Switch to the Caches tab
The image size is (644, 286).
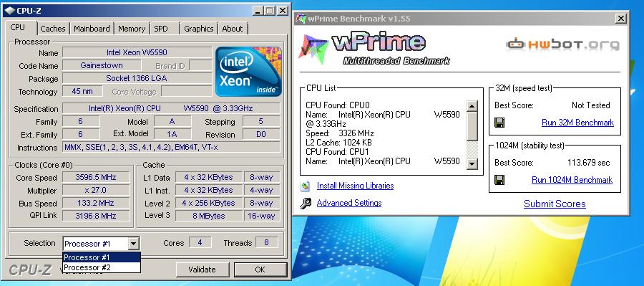(52, 29)
